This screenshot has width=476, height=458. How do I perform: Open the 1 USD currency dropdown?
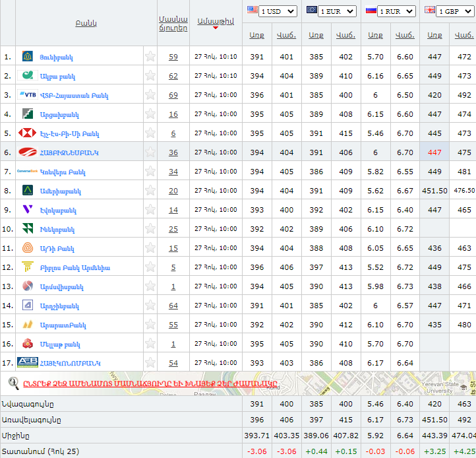tap(278, 11)
